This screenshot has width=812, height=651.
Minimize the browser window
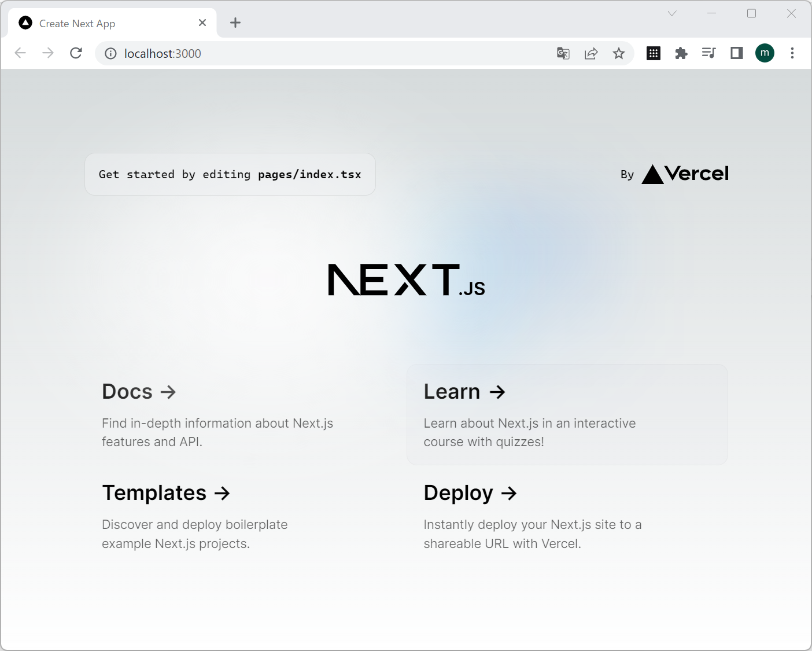[x=712, y=13]
